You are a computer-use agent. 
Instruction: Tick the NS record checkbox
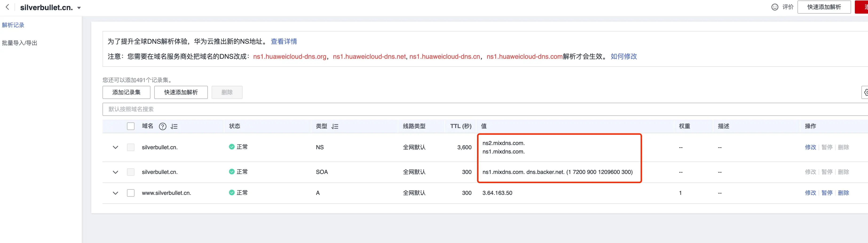click(x=131, y=147)
